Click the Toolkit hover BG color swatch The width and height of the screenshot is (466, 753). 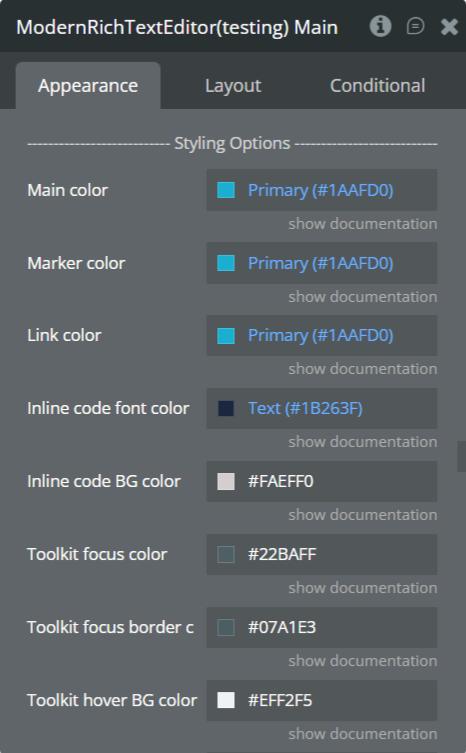pyautogui.click(x=226, y=700)
